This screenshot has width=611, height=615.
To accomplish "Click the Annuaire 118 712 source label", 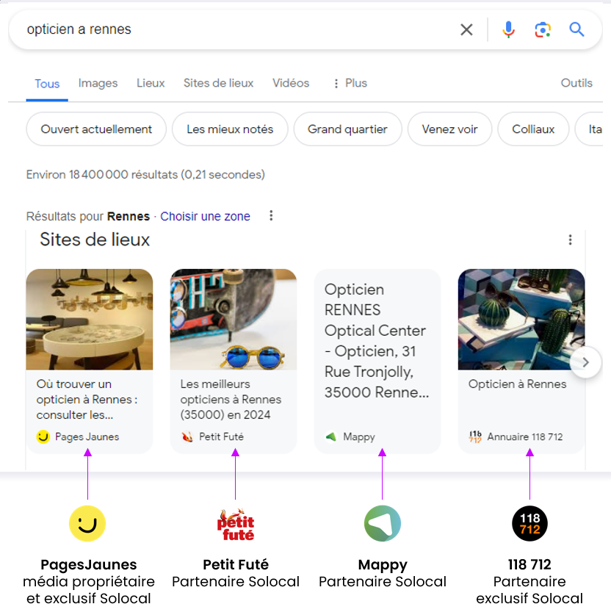I will click(525, 437).
